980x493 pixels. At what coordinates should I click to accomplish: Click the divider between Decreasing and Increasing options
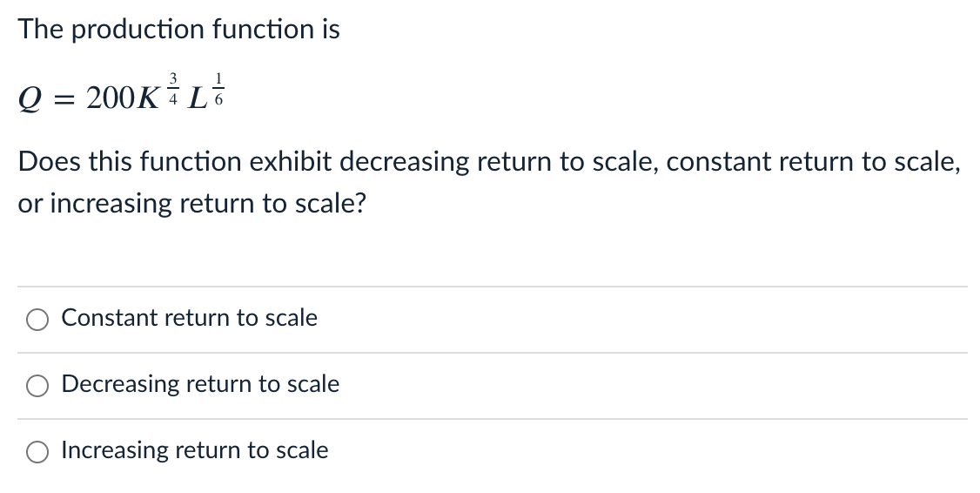492,419
